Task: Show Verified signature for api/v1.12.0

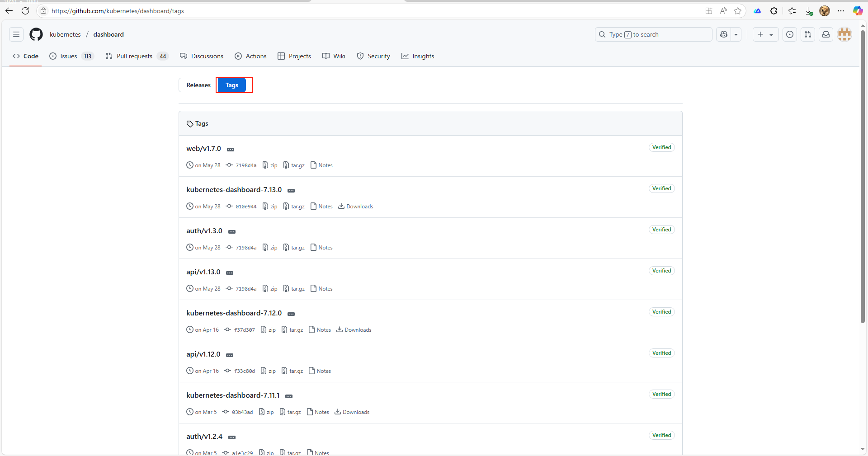Action: (x=661, y=353)
